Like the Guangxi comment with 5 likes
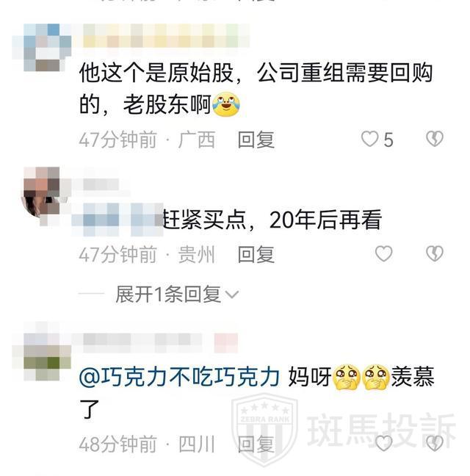The width and height of the screenshot is (470, 476). click(369, 139)
